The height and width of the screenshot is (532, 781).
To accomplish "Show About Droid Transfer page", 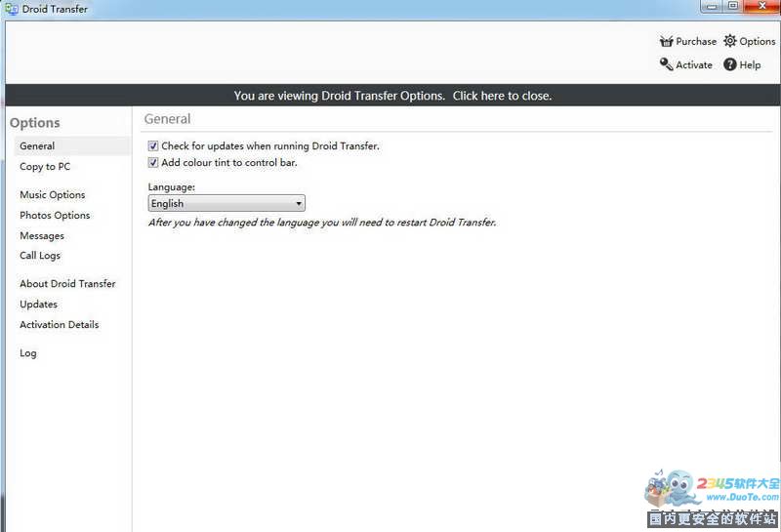I will pos(67,284).
